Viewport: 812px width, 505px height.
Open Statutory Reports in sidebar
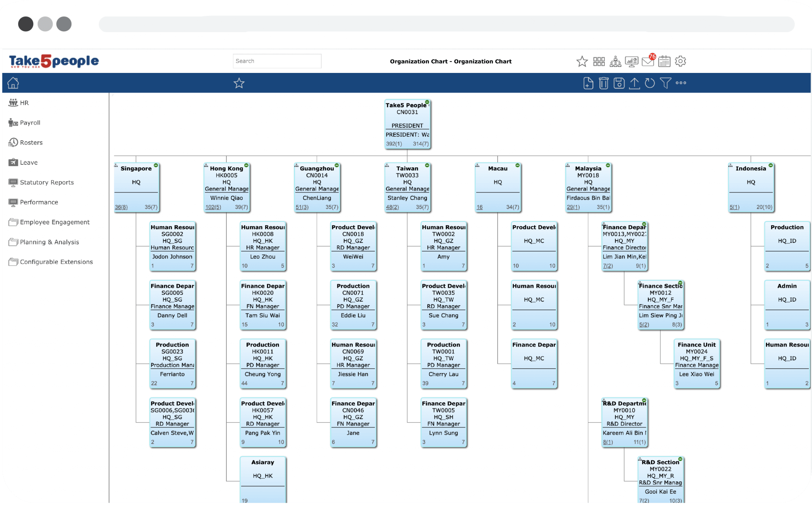[x=46, y=182]
